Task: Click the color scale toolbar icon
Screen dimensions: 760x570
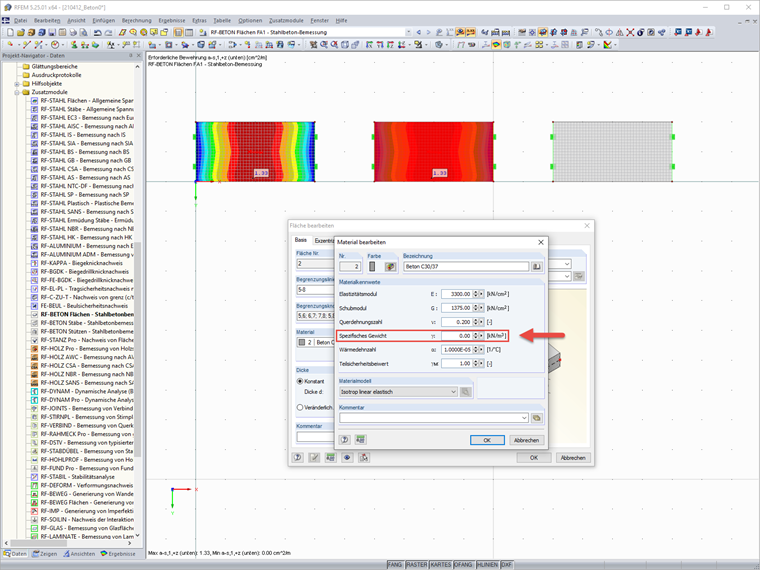Action: tap(607, 45)
